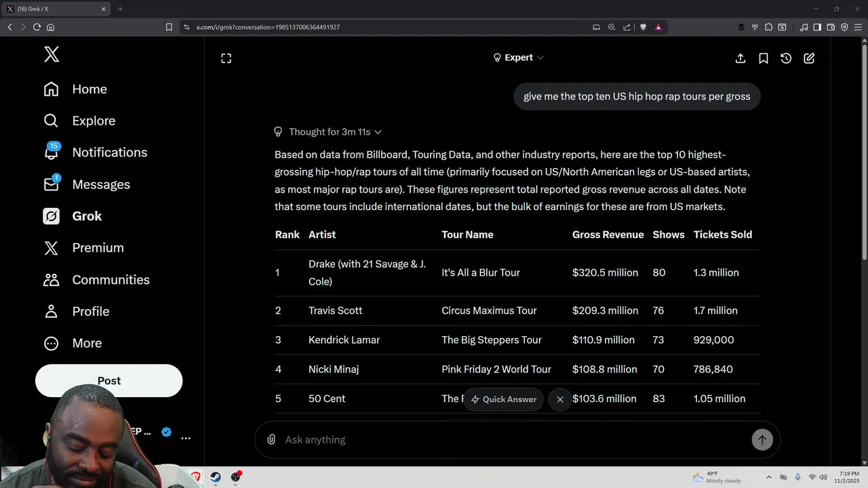This screenshot has height=488, width=868.
Task: Select the '(16) Grok / X' tab
Action: 56,9
